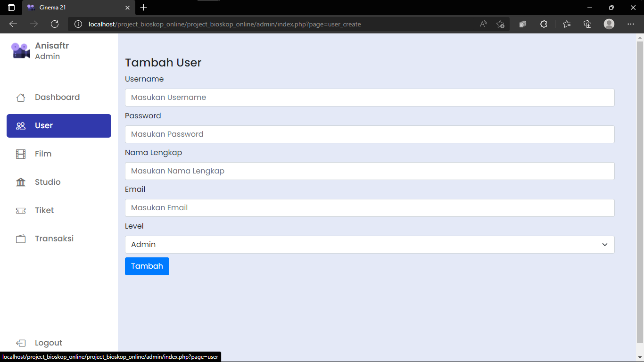The image size is (644, 362).
Task: Click the browser favorites star icon
Action: pos(566,24)
